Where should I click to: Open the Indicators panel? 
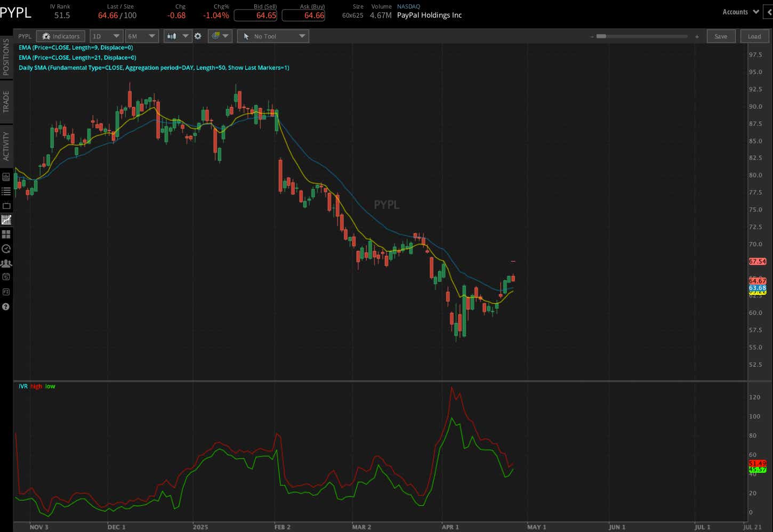(61, 36)
